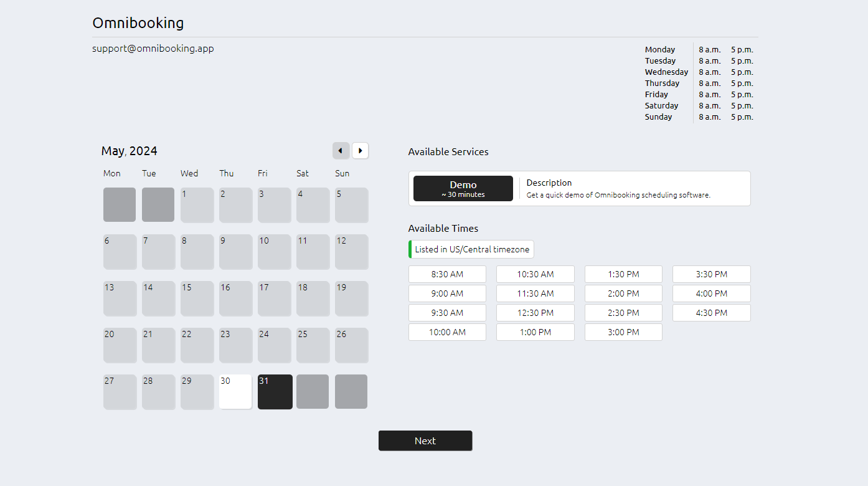Select date 16 in May
Screen dimensions: 868x486
point(235,298)
